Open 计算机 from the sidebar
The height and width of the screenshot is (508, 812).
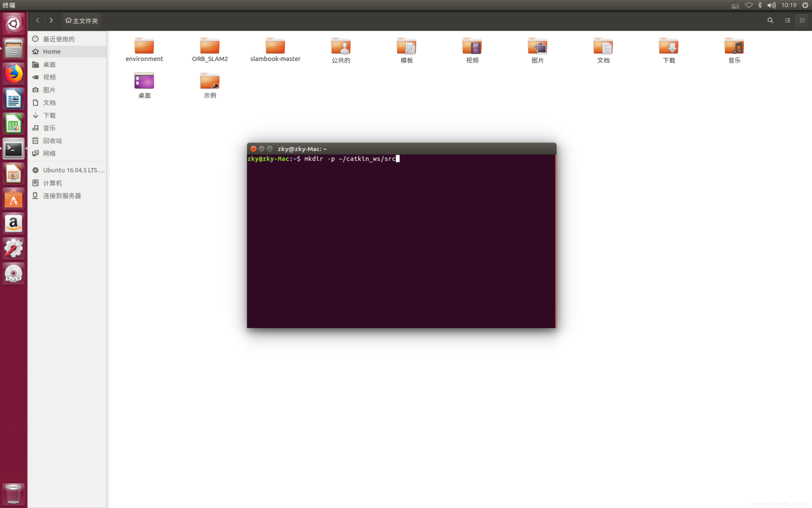pyautogui.click(x=67, y=183)
